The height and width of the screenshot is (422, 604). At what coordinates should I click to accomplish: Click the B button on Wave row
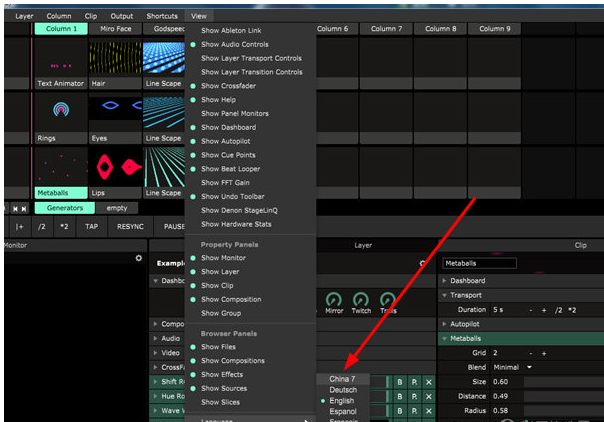coord(399,411)
